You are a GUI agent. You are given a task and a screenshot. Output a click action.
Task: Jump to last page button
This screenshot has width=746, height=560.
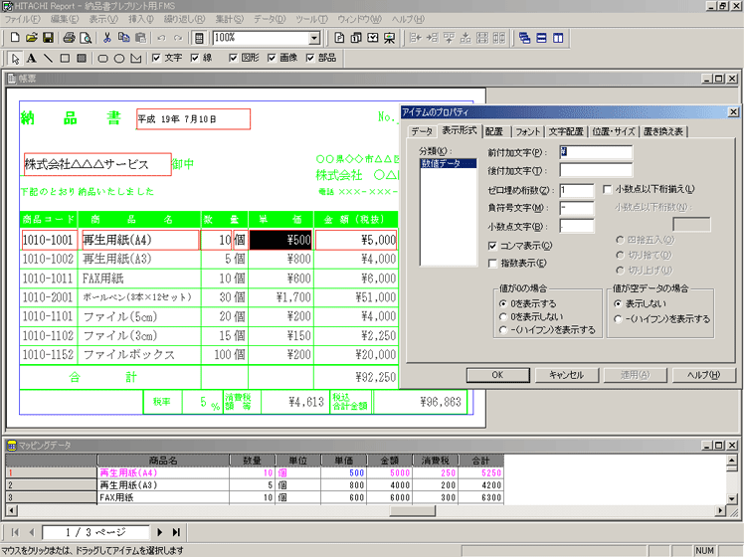point(176,532)
